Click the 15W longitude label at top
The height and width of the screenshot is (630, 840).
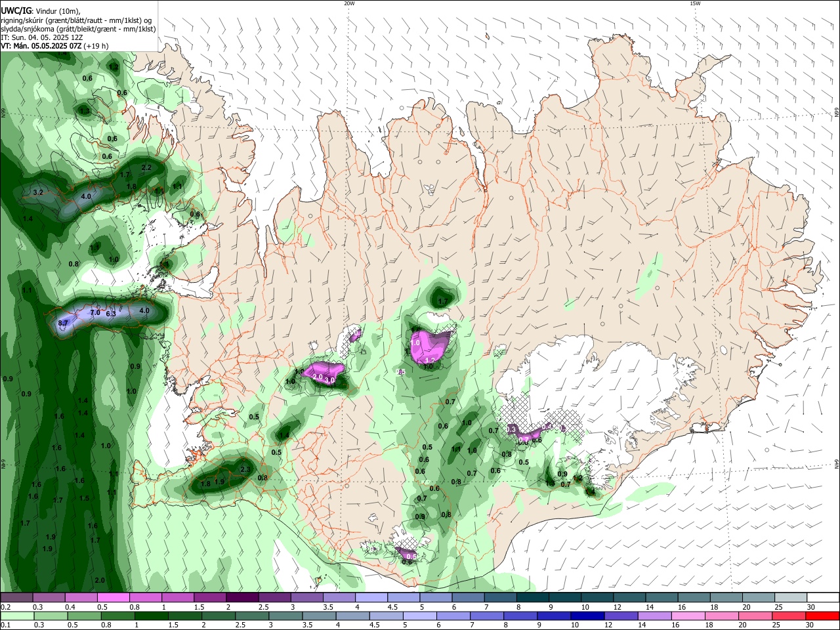tap(695, 3)
